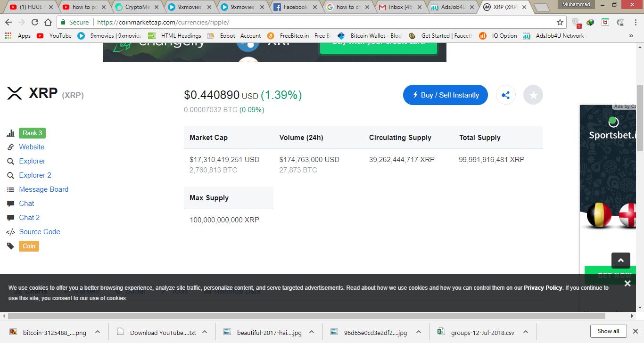Screen dimensions: 644x343
Task: Open the HTML Headings bookmark
Action: [174, 36]
